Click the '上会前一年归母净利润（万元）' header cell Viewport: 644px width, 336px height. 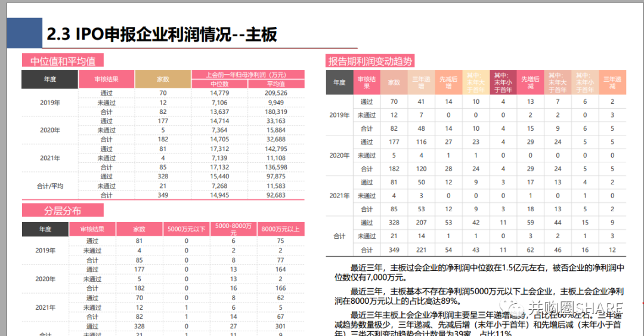tap(248, 75)
